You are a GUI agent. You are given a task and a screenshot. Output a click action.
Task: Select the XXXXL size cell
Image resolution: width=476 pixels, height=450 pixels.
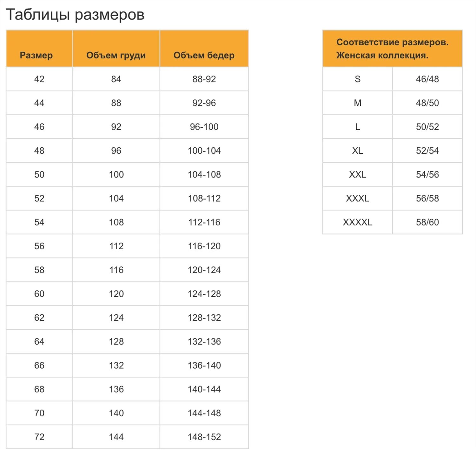coord(357,222)
